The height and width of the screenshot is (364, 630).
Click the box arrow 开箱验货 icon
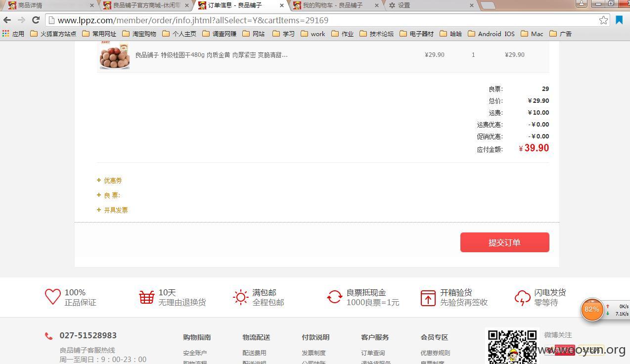(428, 298)
